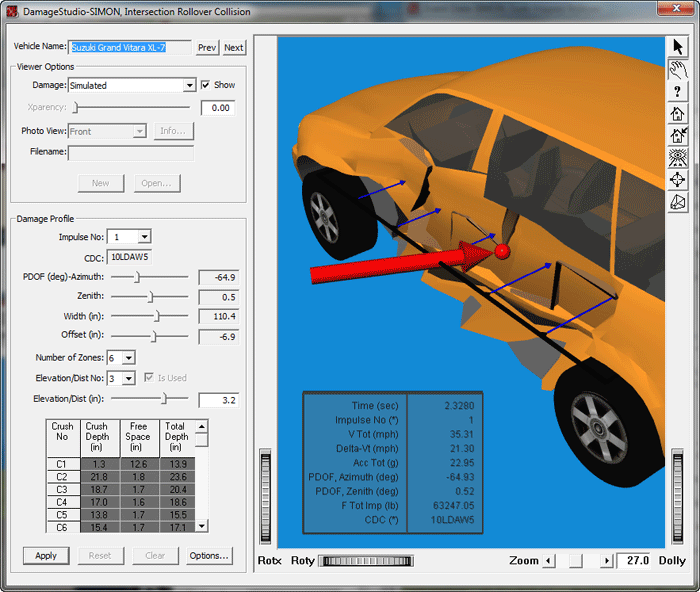Uncheck the Show damage checkbox
Image resolution: width=700 pixels, height=592 pixels.
pyautogui.click(x=206, y=86)
